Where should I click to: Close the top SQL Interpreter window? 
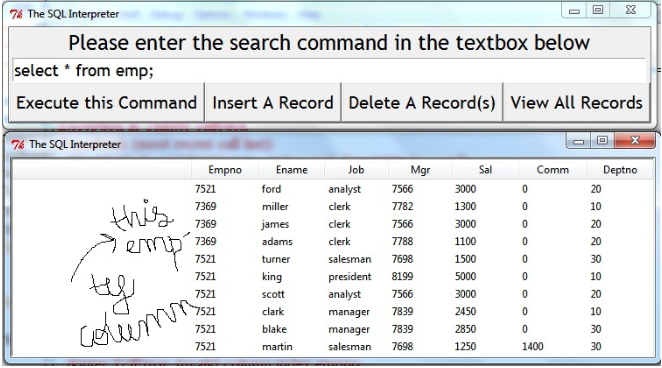point(630,10)
